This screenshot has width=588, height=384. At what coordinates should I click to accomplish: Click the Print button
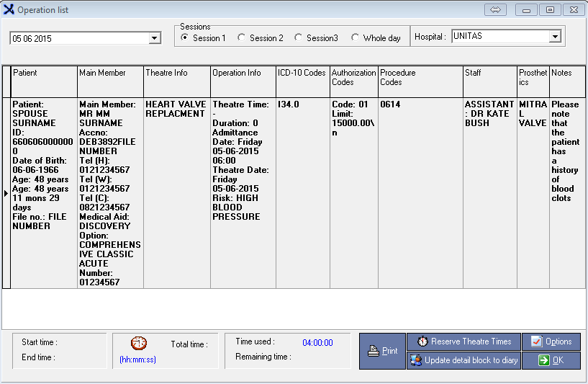coord(382,351)
